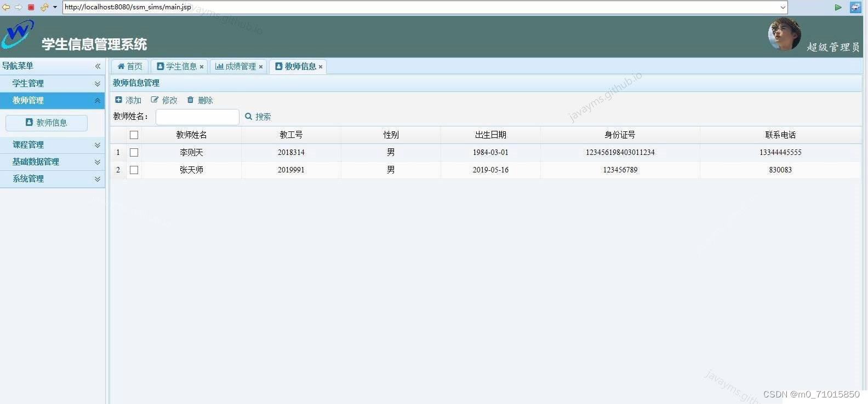The height and width of the screenshot is (404, 868).
Task: Click the 教师信息管理 panel title
Action: (136, 83)
